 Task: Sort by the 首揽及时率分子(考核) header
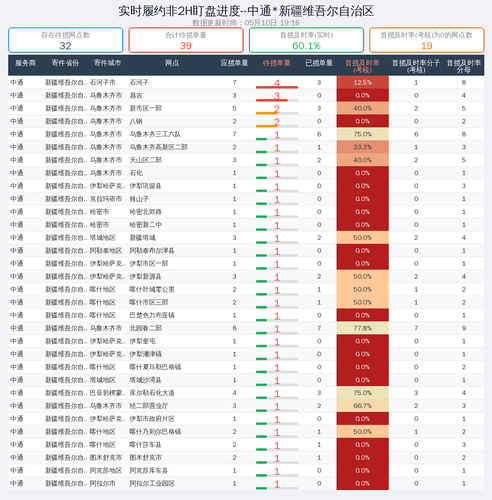click(x=416, y=66)
